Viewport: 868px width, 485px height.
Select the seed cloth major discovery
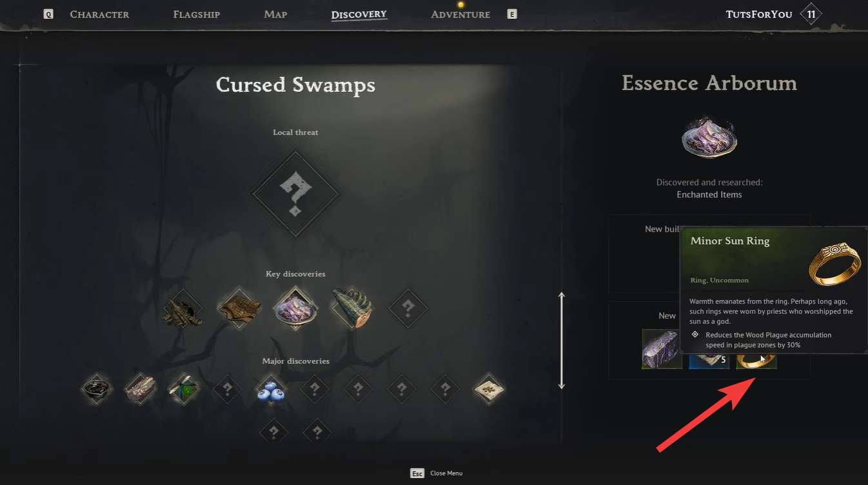[489, 390]
